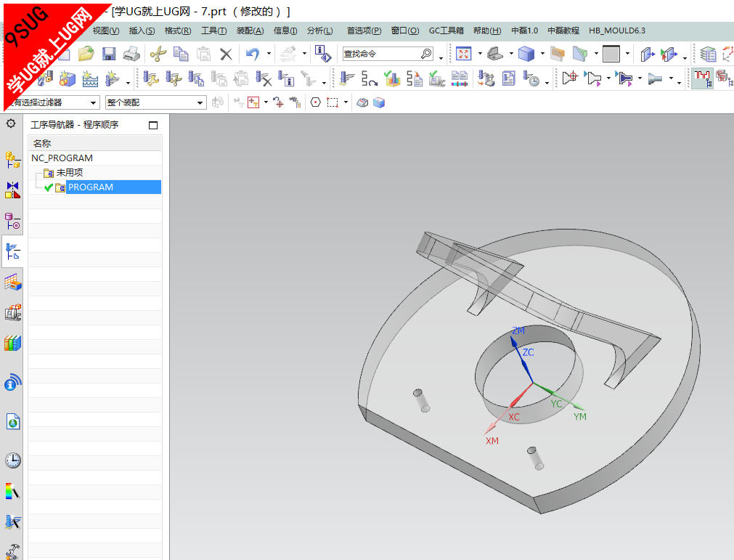Click the Generate Tool Path icon

click(x=347, y=78)
